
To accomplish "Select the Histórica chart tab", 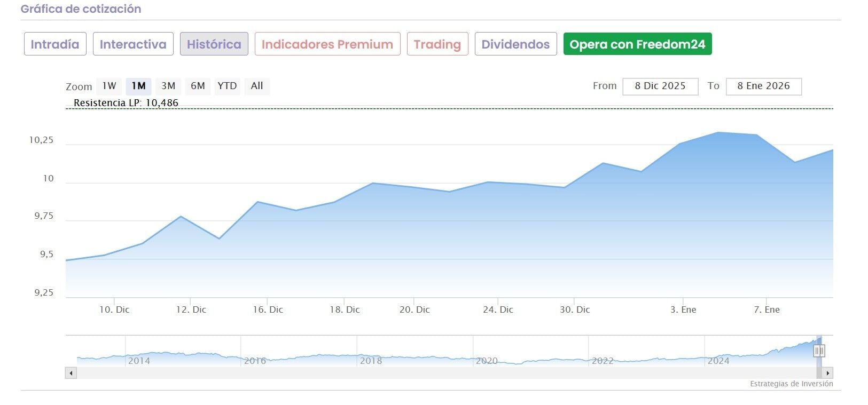I will pos(214,44).
